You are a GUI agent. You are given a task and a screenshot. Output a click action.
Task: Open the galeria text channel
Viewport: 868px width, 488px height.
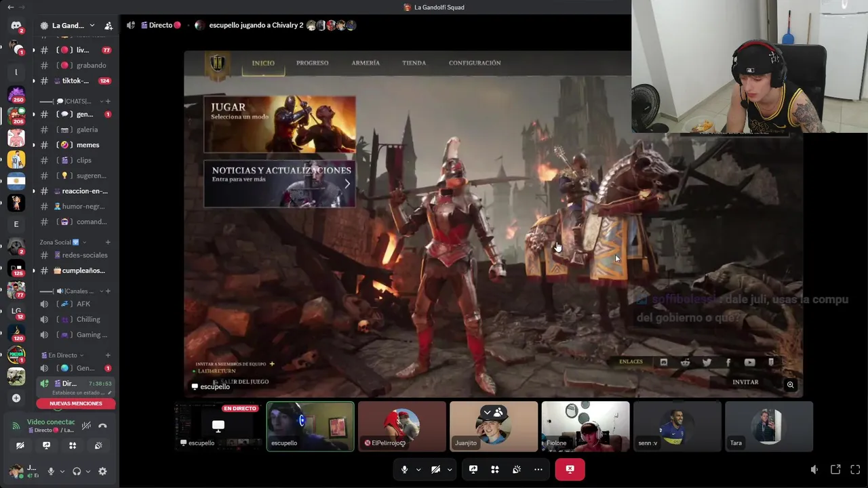coord(76,129)
